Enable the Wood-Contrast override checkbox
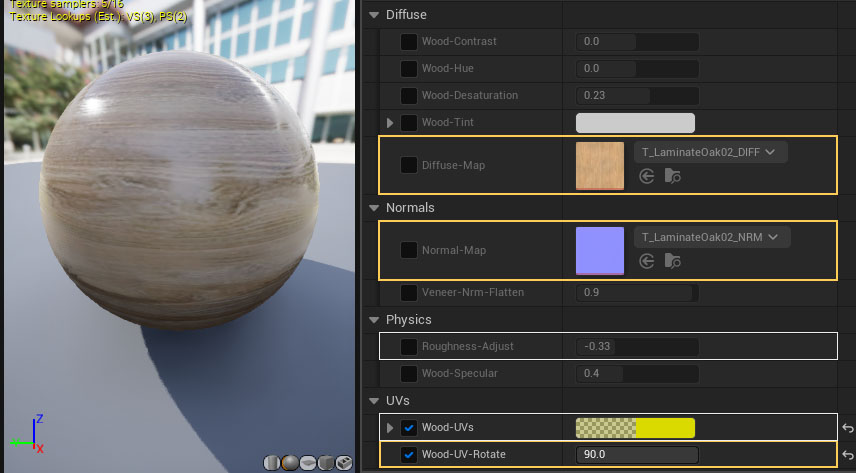Screen dimensions: 856x473 409,42
